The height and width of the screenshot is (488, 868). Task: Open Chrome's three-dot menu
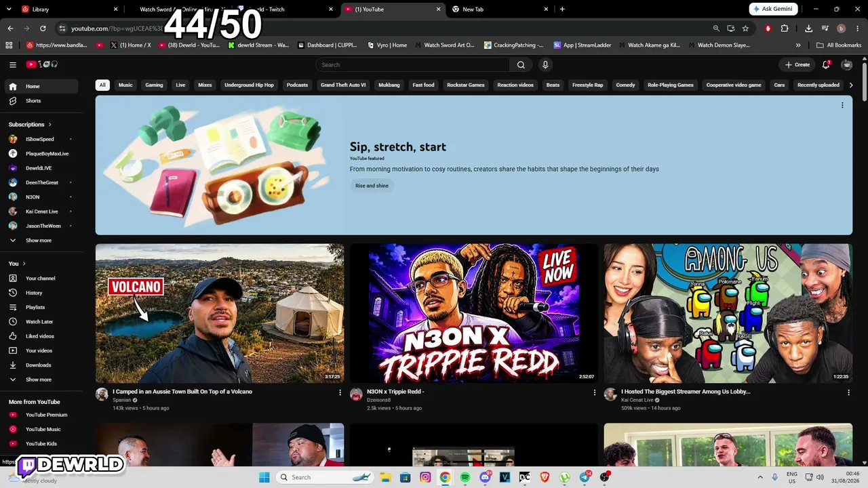[857, 28]
